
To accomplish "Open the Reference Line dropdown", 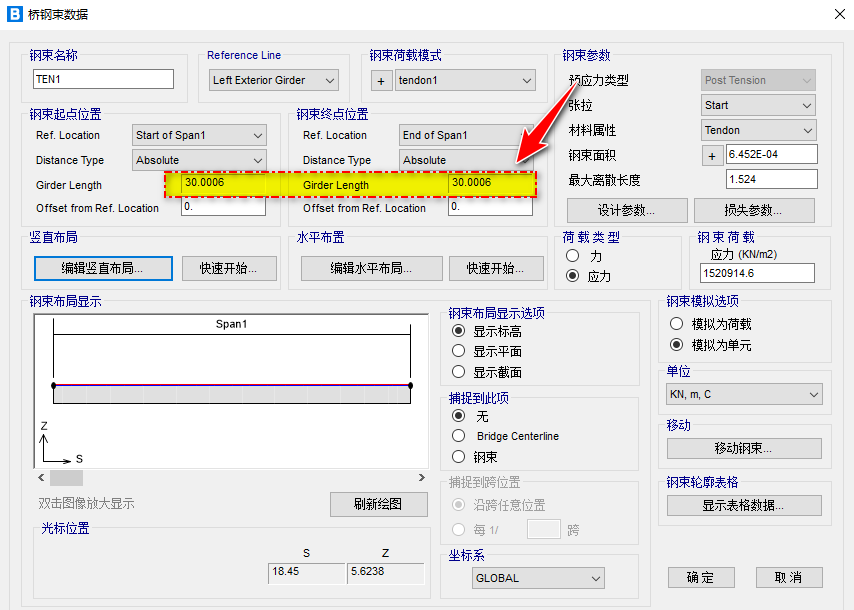I will coord(273,80).
